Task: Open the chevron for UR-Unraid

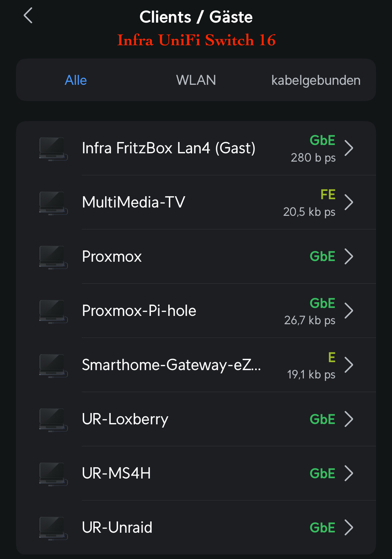Action: tap(348, 527)
